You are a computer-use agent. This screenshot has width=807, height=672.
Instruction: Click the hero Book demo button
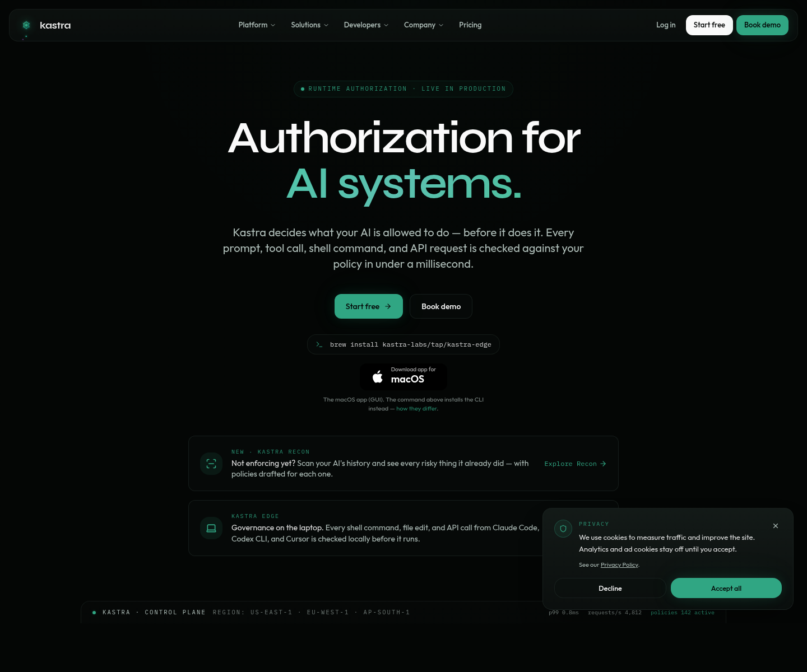[x=441, y=306]
